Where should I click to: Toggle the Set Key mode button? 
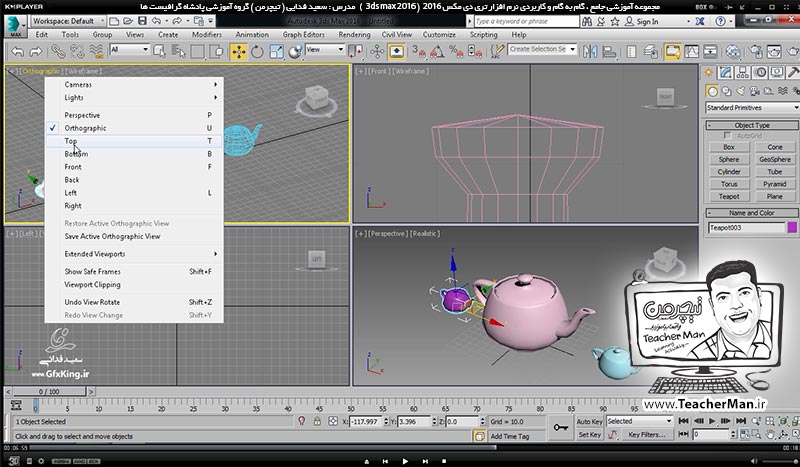(x=589, y=435)
